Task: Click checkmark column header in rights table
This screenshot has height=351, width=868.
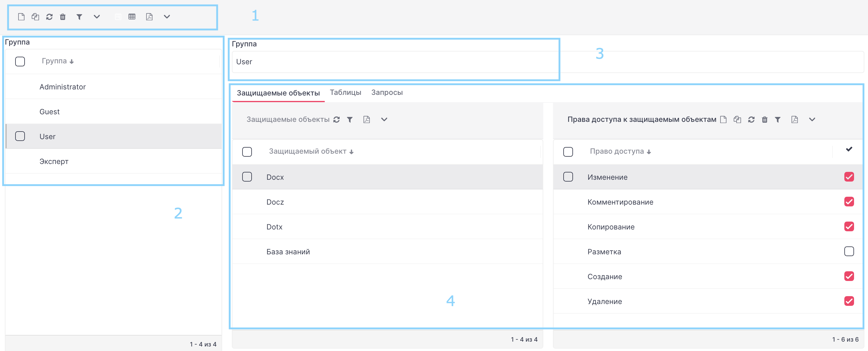Action: [849, 149]
